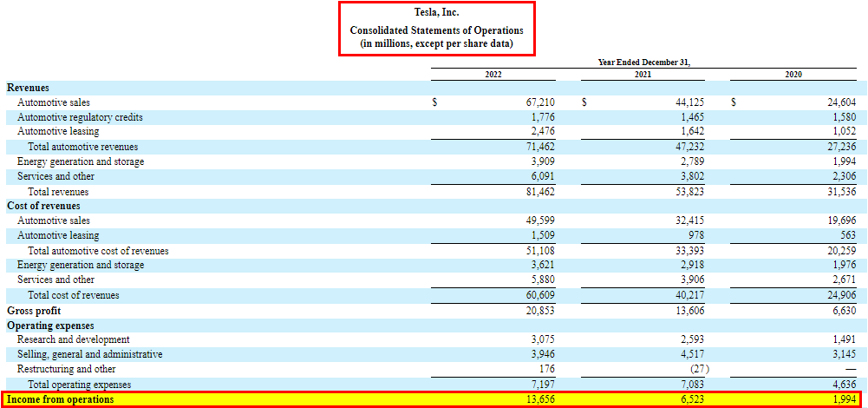The image size is (868, 408).
Task: Select cost of automotive sales 49,599
Action: point(539,220)
